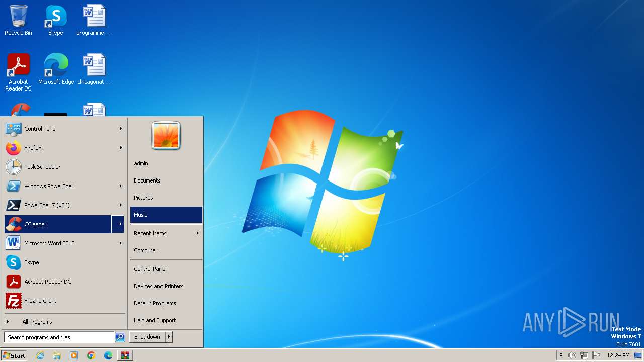Click the PowerShell 7 (x86) icon
Viewport: 644px width, 362px height.
13,205
